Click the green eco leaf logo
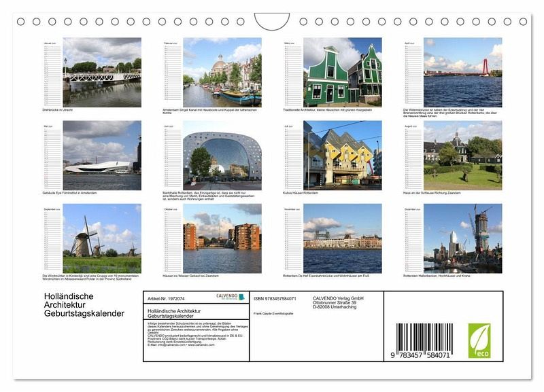Screen dimensions: 544x392 [x=479, y=340]
